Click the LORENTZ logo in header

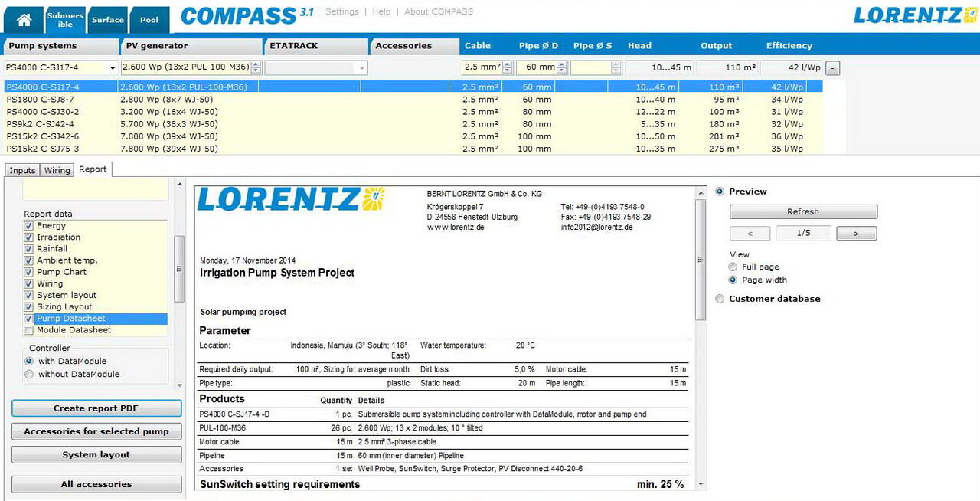tap(916, 15)
